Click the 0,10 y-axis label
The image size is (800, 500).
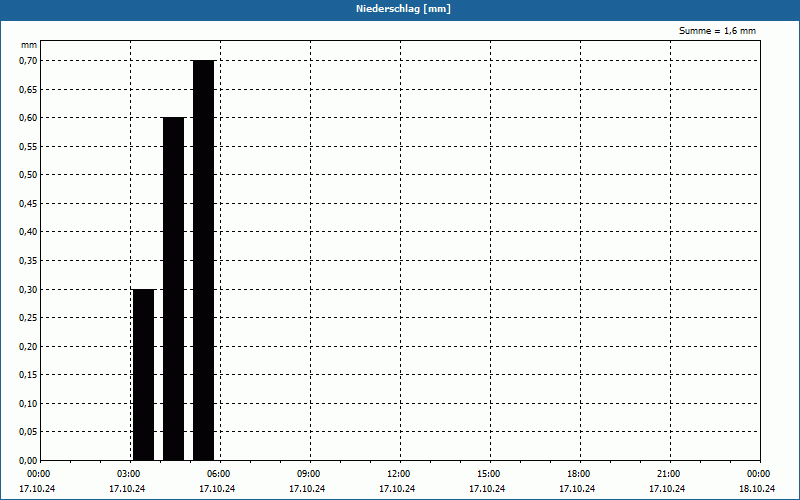point(28,404)
